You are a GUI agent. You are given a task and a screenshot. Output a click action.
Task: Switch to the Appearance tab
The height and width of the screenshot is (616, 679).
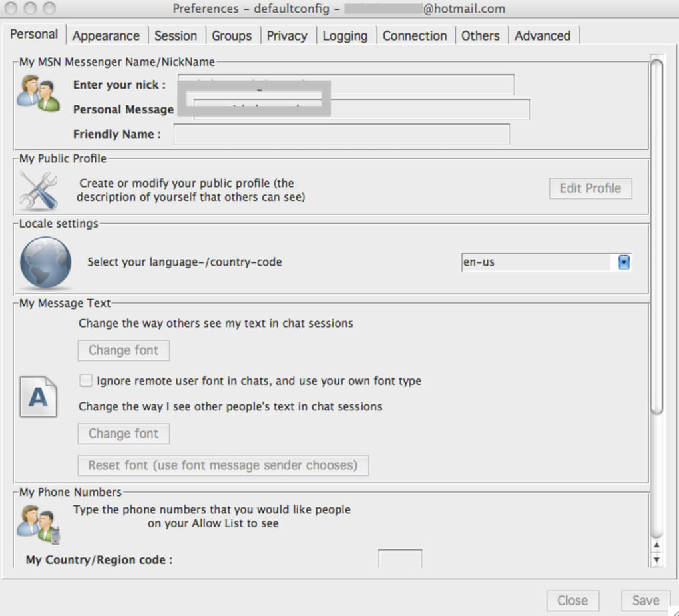click(x=106, y=35)
